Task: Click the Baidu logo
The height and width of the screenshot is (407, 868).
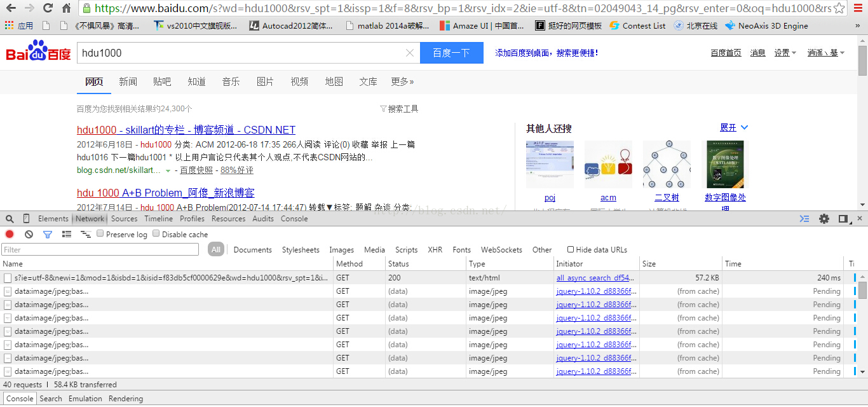Action: (38, 52)
